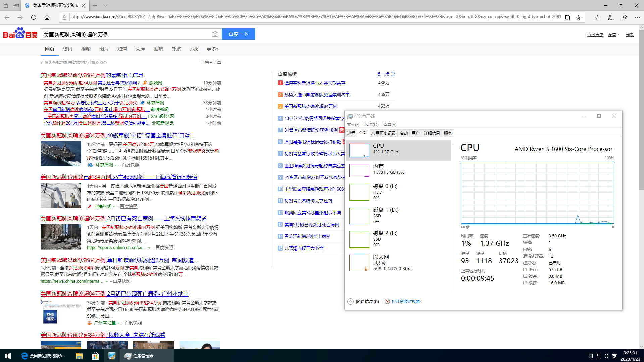Viewport: 644px width, 362px height.
Task: Click Edge taskbar button
Action: [x=44, y=356]
